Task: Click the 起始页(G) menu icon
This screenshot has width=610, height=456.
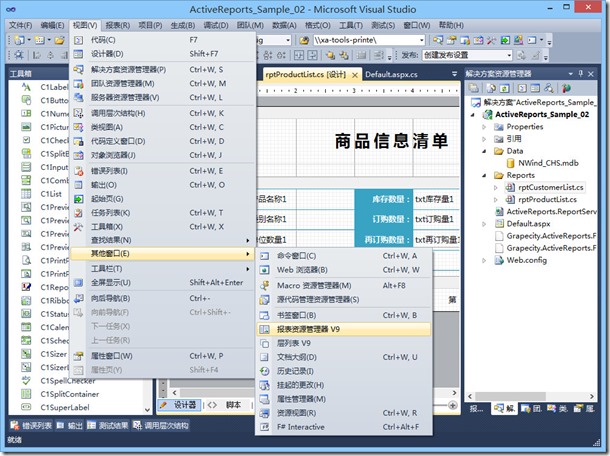Action: 79,199
